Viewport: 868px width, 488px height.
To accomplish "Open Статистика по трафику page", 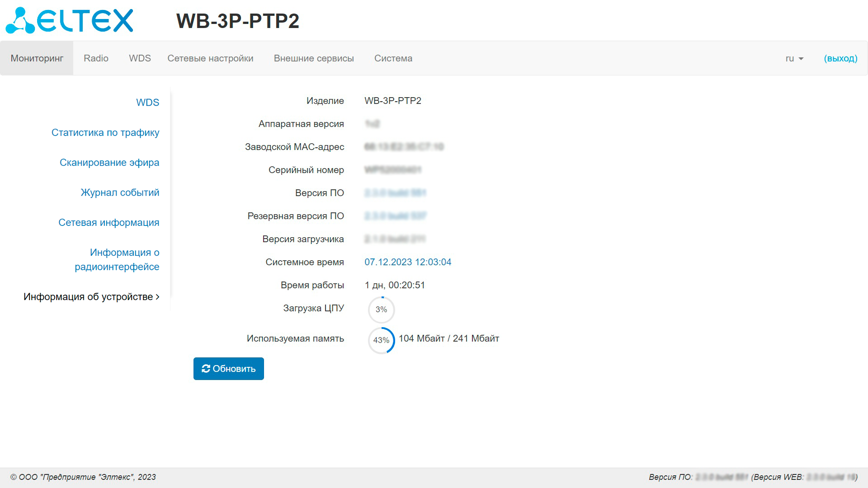I will pyautogui.click(x=105, y=132).
